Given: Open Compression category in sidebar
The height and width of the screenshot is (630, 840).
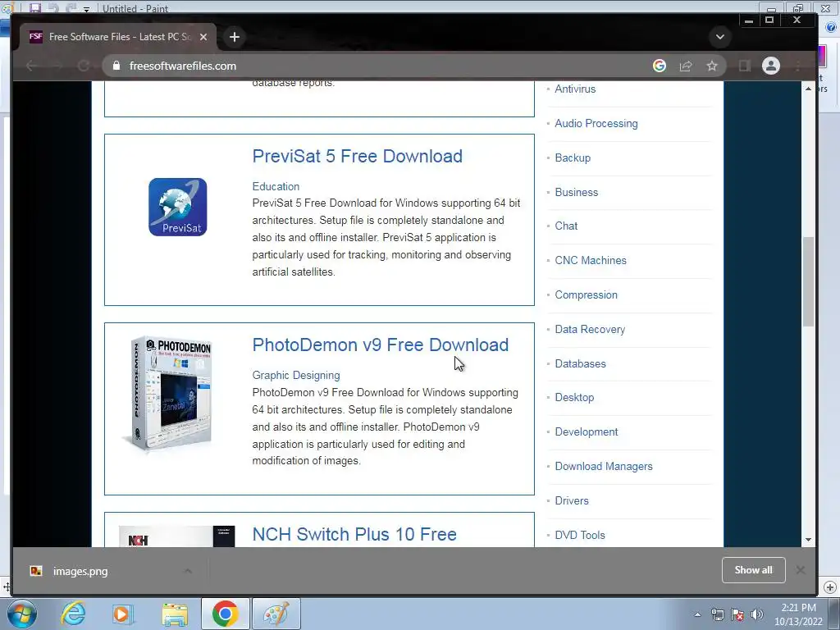Looking at the screenshot, I should click(x=586, y=295).
